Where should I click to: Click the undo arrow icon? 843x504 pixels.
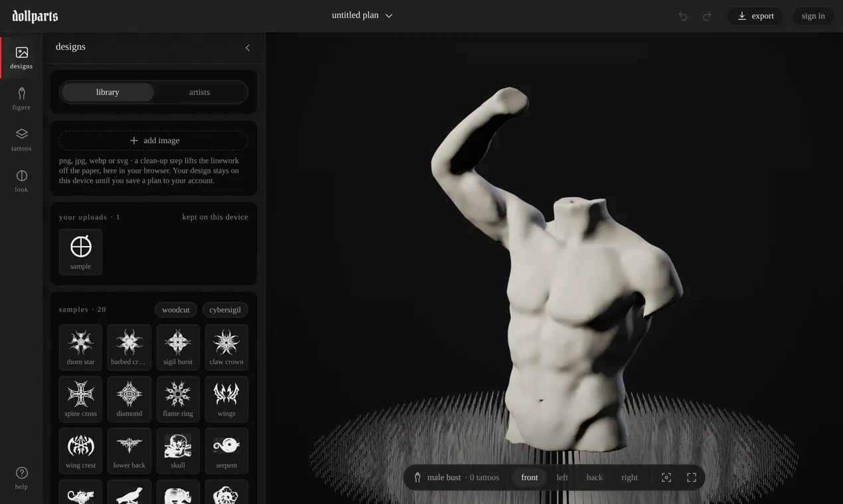click(x=682, y=16)
